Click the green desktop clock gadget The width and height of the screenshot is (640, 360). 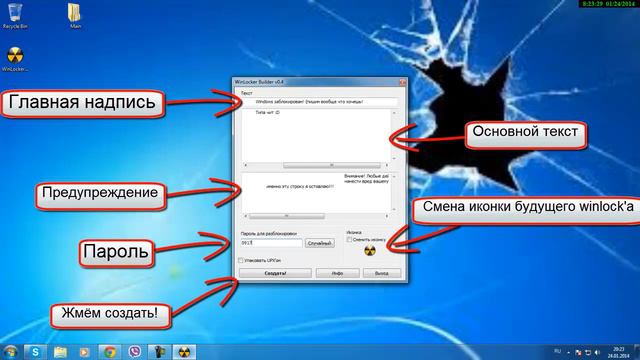coord(609,4)
